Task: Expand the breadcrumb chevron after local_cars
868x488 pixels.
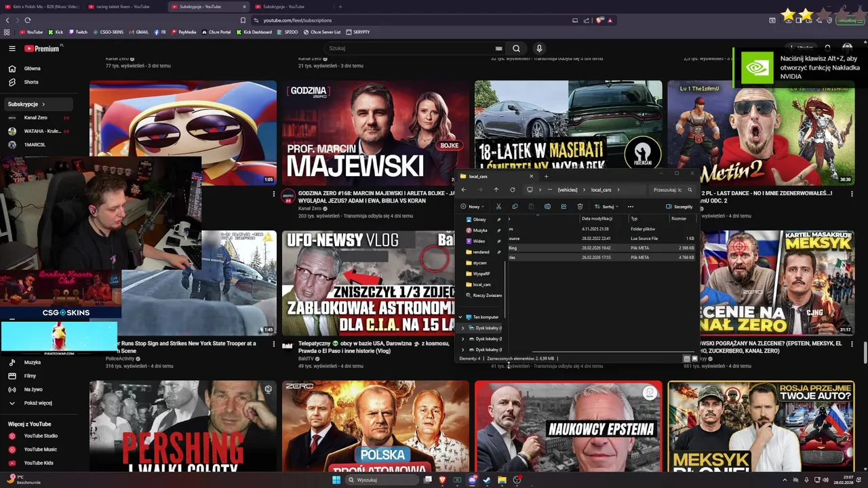Action: click(x=618, y=190)
